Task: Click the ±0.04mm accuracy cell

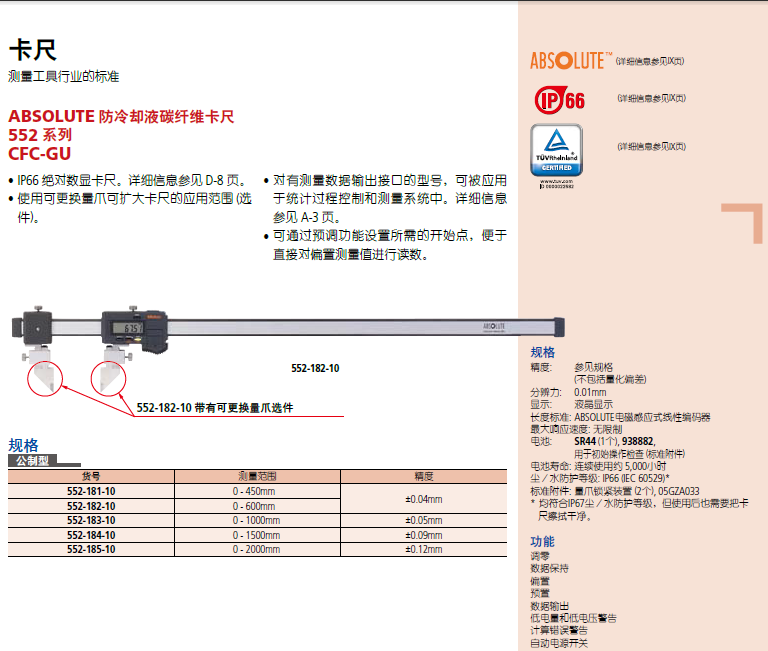Action: [424, 499]
